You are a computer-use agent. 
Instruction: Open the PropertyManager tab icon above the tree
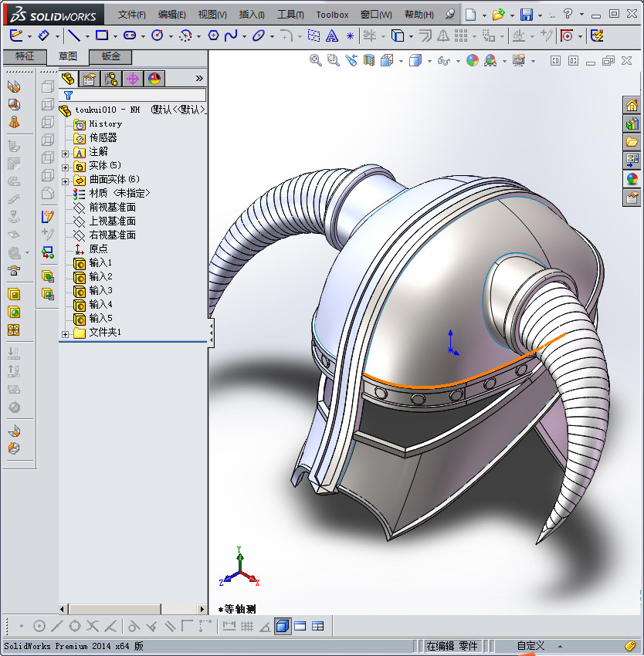tap(90, 78)
